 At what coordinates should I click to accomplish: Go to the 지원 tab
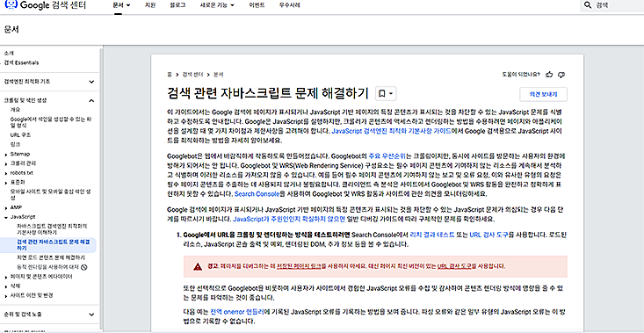pos(150,5)
